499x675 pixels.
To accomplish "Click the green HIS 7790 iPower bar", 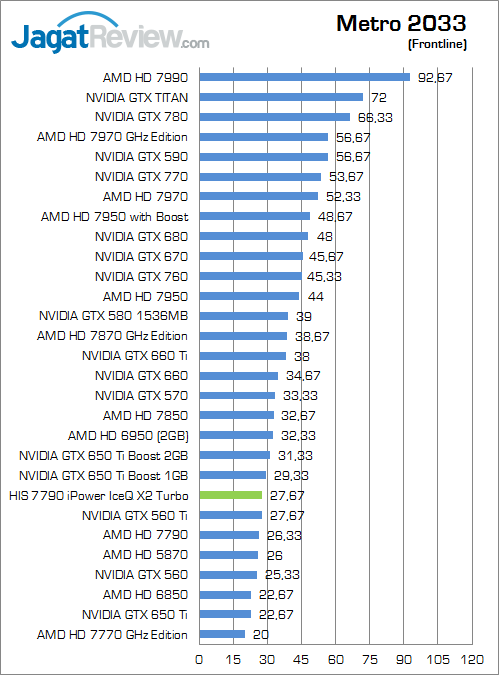I will [231, 495].
